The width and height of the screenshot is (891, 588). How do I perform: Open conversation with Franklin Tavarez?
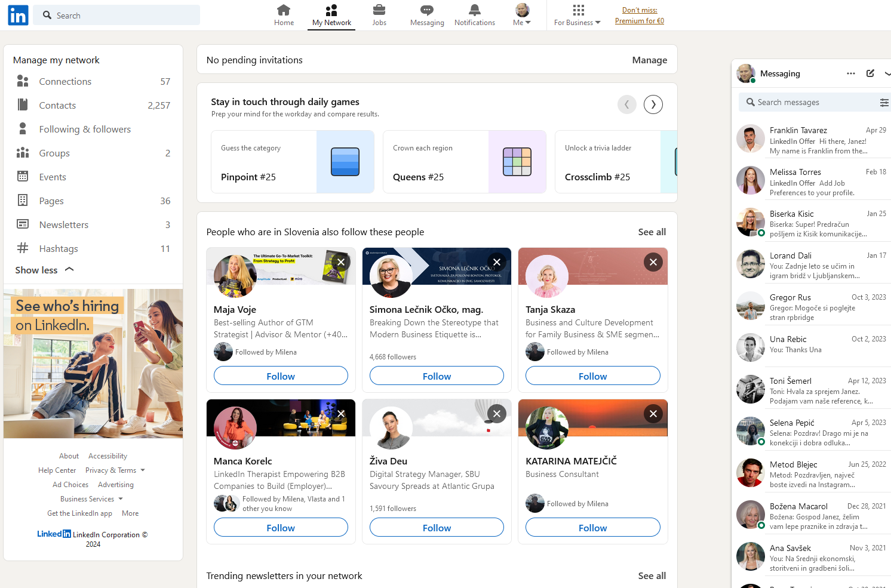812,140
